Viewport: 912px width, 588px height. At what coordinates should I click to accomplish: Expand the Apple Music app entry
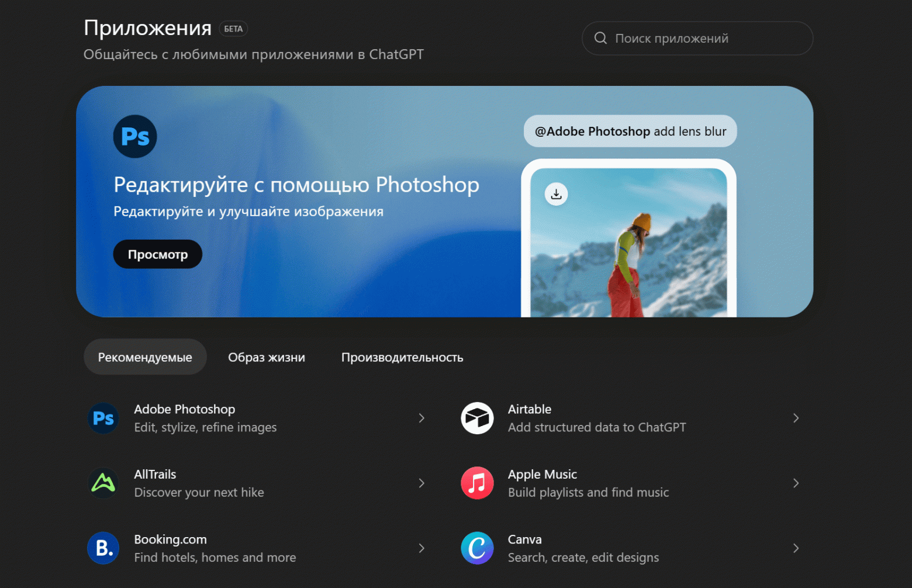click(x=796, y=483)
